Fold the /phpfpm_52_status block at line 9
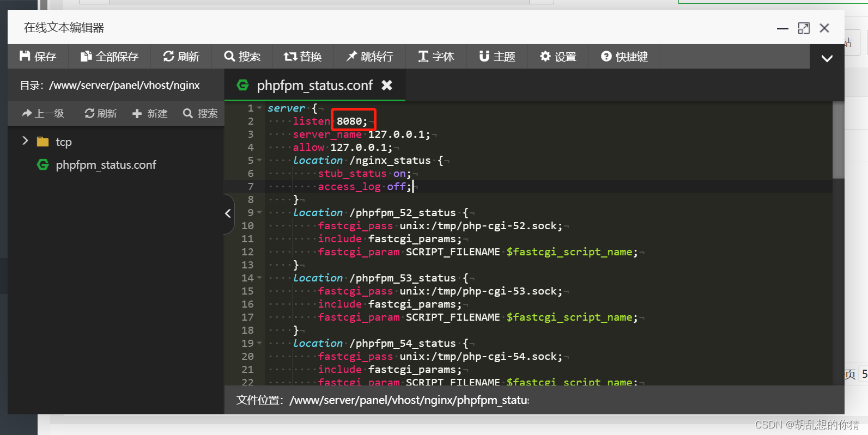 259,213
